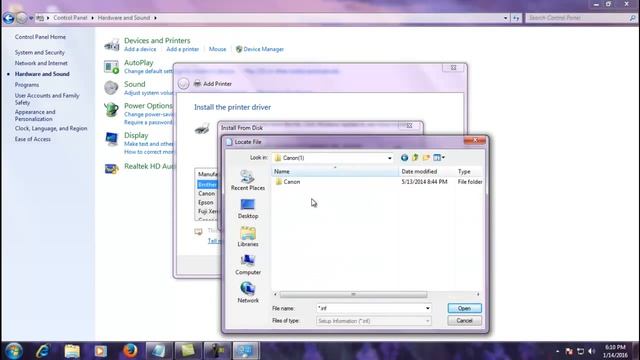640x360 pixels.
Task: Open the Device Manager link
Action: tap(263, 49)
